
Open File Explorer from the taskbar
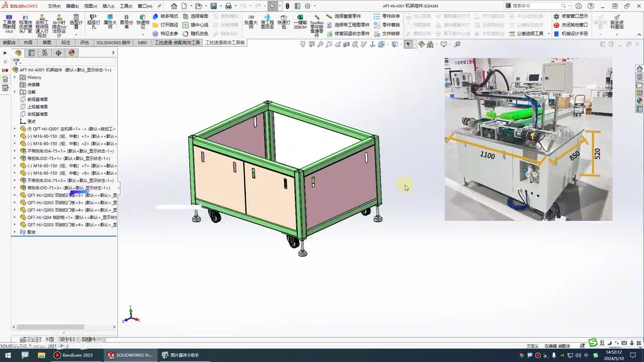41,355
